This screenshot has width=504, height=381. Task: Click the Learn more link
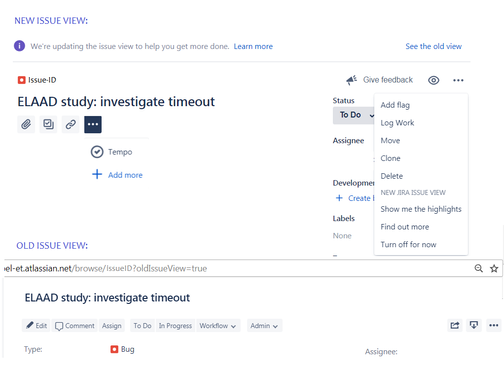[x=253, y=46]
